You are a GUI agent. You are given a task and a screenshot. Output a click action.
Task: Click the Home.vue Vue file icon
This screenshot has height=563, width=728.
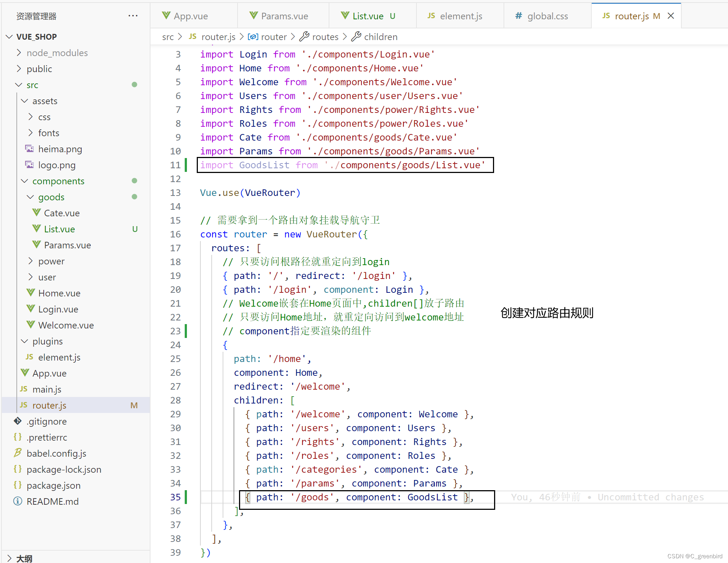(x=31, y=292)
